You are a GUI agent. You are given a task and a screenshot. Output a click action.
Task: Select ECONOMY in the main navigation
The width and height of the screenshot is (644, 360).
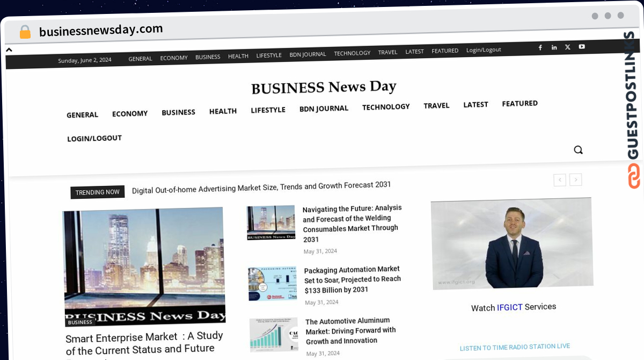coord(130,114)
